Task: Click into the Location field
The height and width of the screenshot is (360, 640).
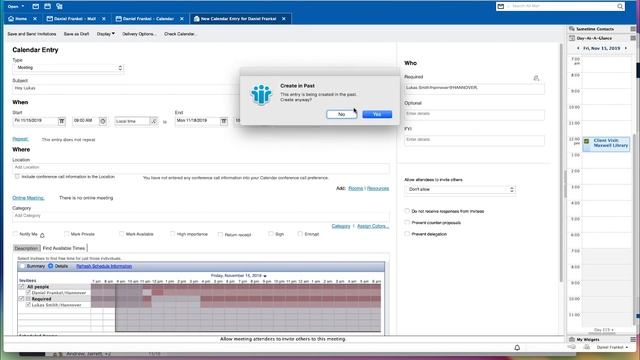Action: [201, 167]
